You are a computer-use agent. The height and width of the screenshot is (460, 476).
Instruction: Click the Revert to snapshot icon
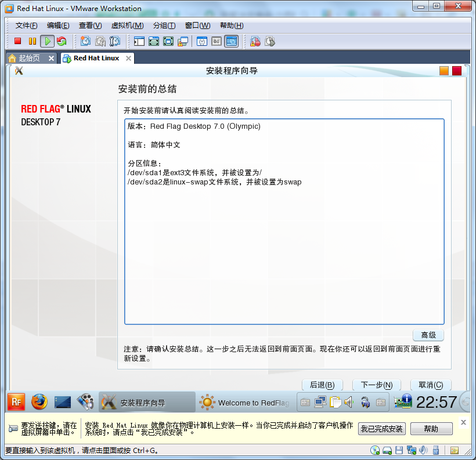click(100, 41)
